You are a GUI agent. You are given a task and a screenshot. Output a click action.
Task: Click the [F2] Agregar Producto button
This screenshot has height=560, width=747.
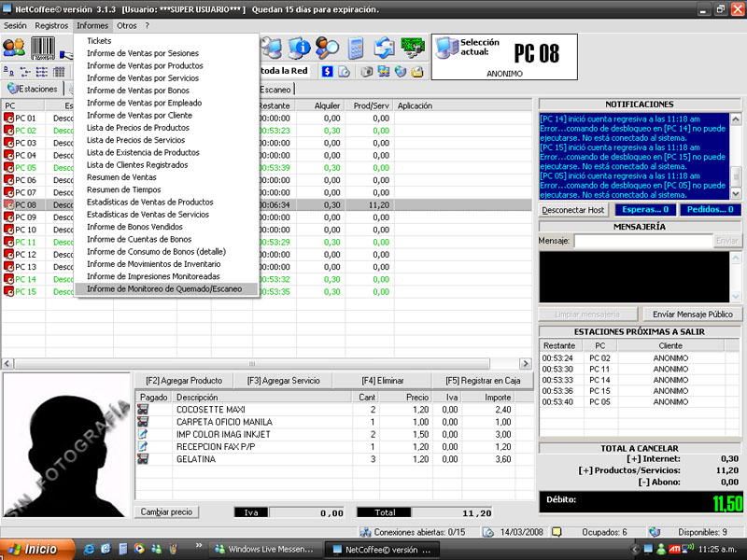pos(184,381)
